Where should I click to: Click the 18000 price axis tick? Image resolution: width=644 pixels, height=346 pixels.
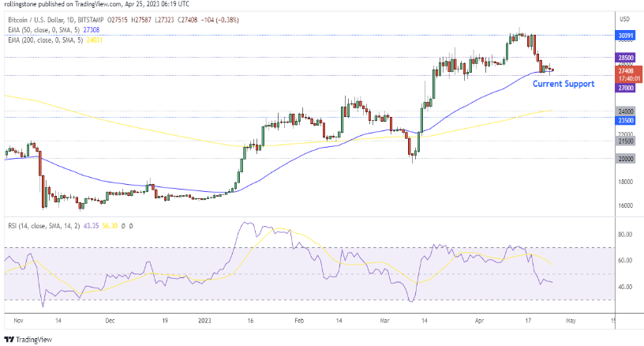point(626,182)
